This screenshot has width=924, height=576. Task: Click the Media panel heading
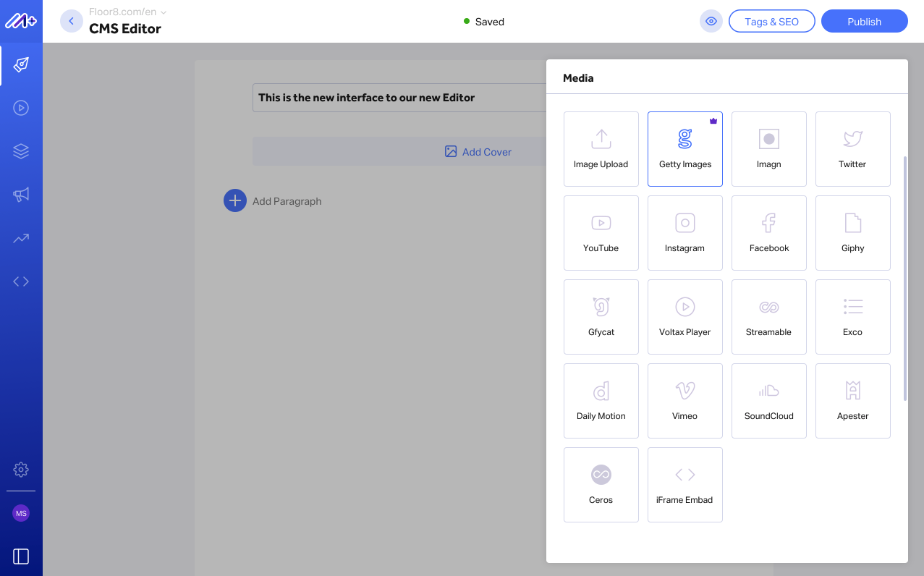pyautogui.click(x=578, y=77)
